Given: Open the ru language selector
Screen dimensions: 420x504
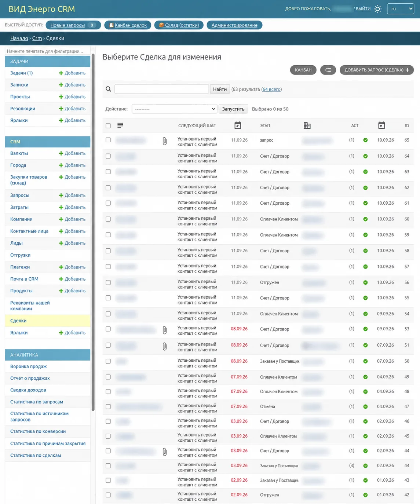Looking at the screenshot, I should [x=401, y=9].
